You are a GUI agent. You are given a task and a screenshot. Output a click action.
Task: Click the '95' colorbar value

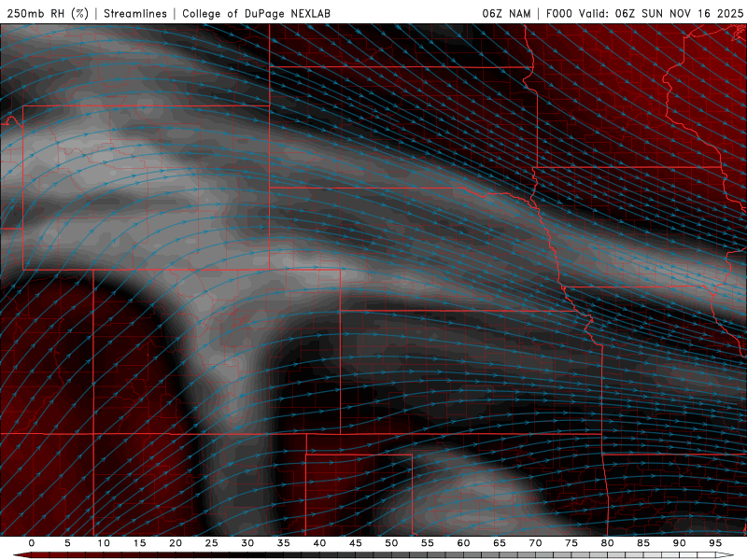pos(715,543)
